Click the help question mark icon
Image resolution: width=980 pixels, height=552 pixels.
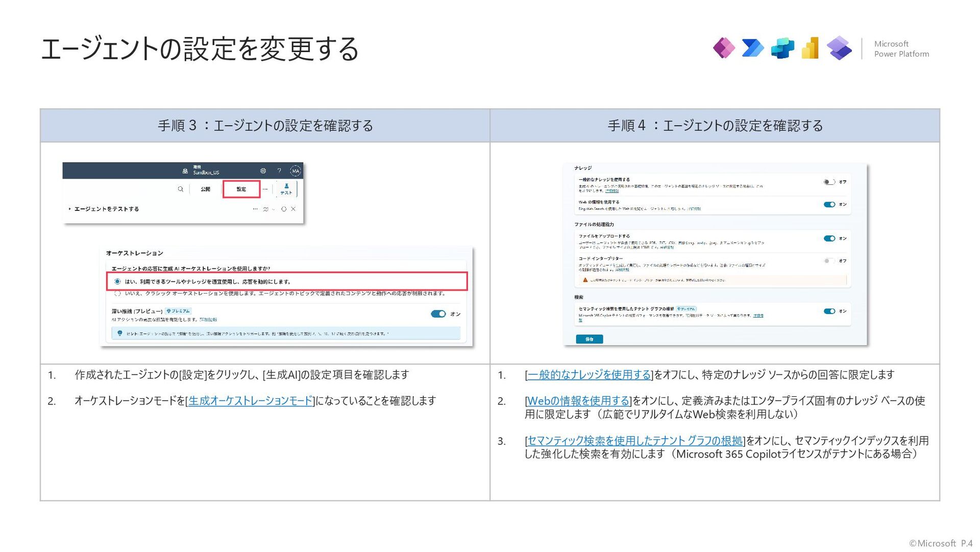click(279, 171)
